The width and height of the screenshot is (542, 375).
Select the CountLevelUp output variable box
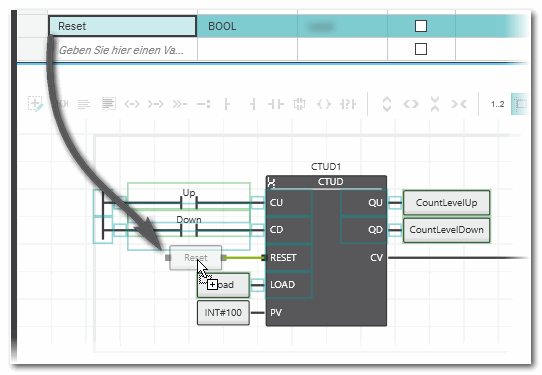[x=446, y=202]
